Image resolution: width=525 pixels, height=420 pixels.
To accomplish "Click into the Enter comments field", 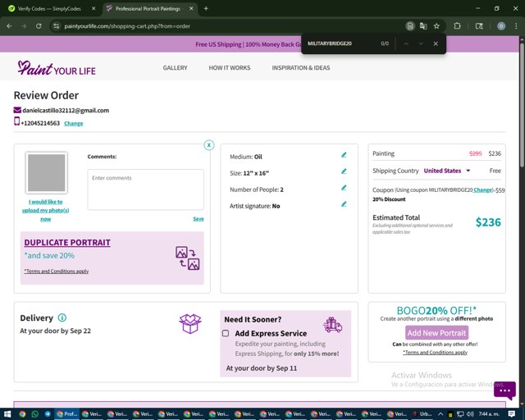I will pyautogui.click(x=146, y=189).
